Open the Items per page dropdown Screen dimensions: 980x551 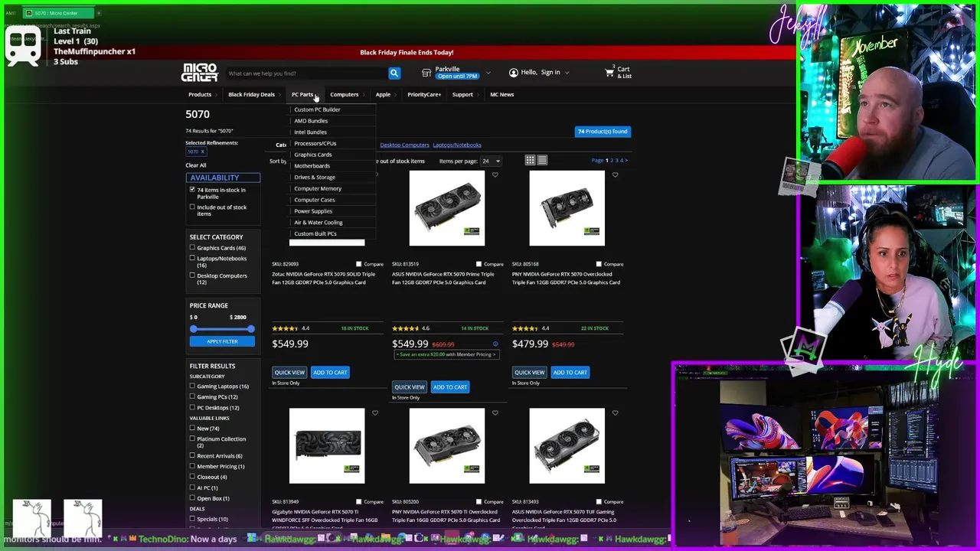(490, 161)
